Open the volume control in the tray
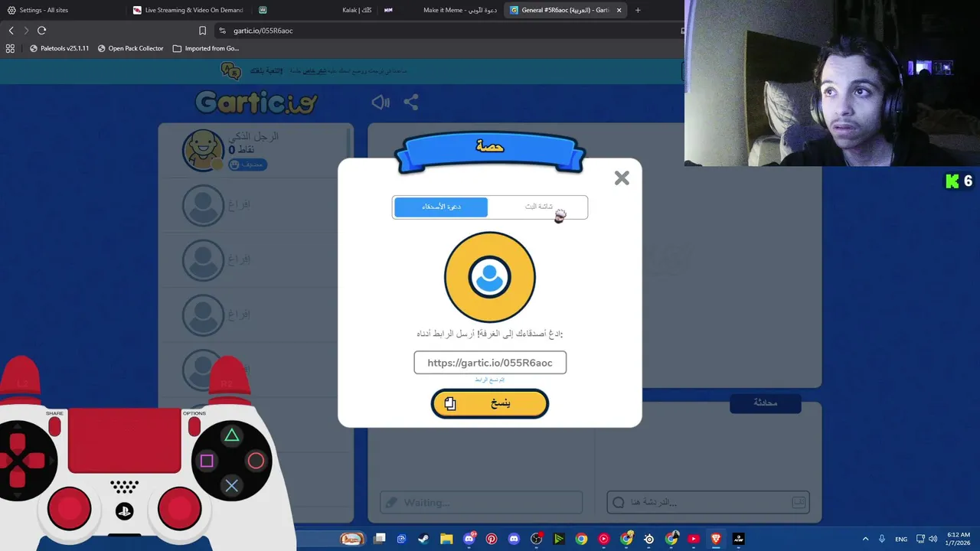980x551 pixels. point(933,539)
